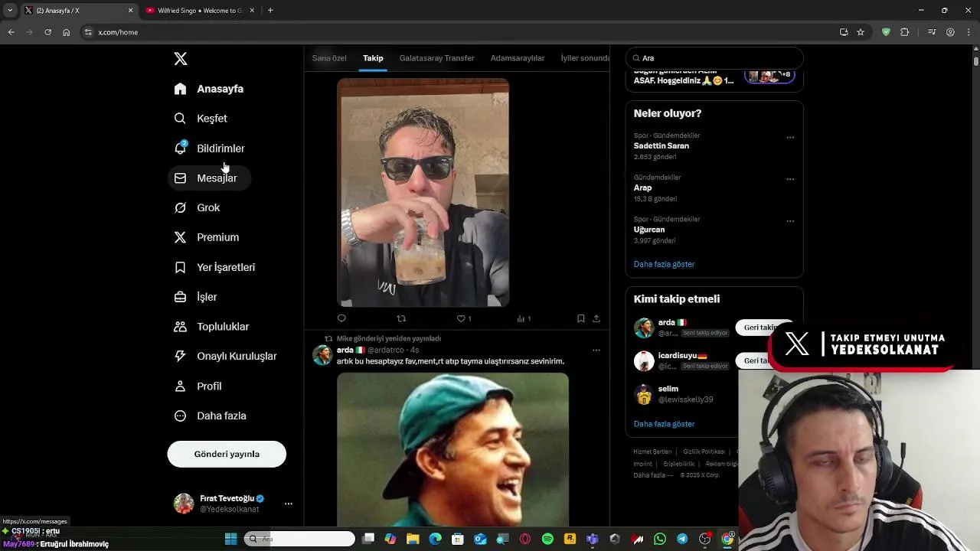Open Gizlilik Politikası footer link

[704, 452]
